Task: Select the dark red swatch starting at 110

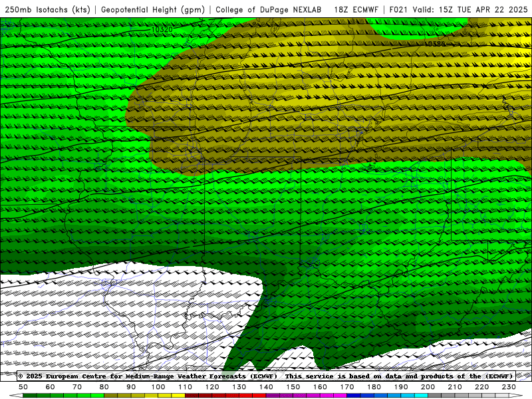Action: coord(192,396)
